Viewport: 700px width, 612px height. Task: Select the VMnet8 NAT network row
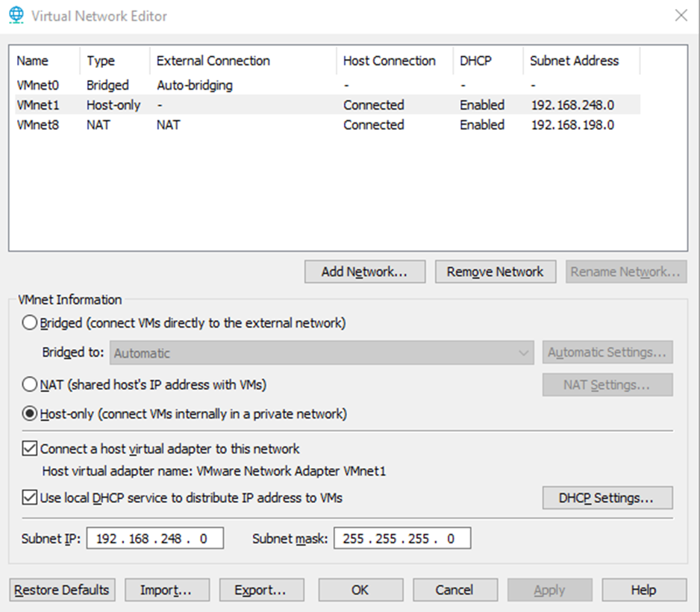coord(328,125)
